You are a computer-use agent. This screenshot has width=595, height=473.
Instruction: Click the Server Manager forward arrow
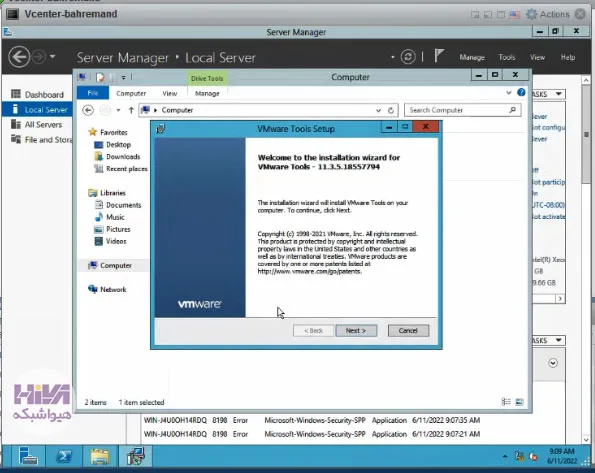pyautogui.click(x=38, y=57)
